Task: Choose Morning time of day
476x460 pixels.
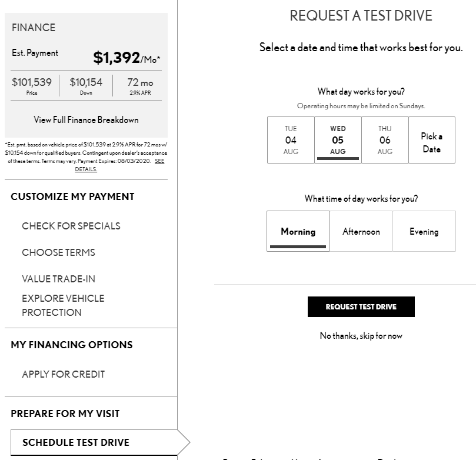Action: coord(298,231)
